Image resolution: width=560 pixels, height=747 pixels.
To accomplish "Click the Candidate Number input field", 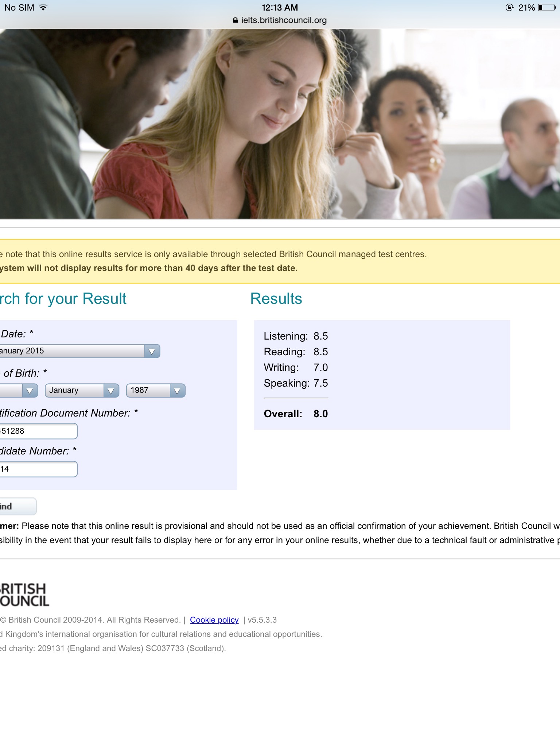I will click(x=39, y=469).
